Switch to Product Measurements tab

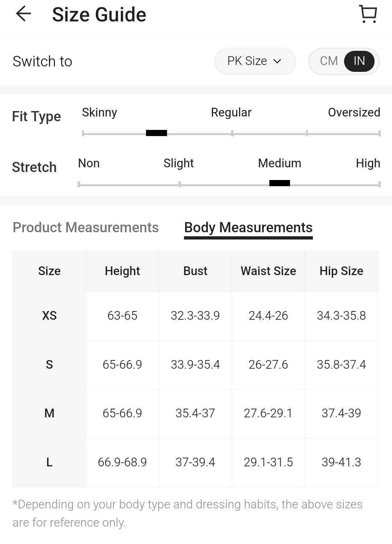click(x=86, y=228)
